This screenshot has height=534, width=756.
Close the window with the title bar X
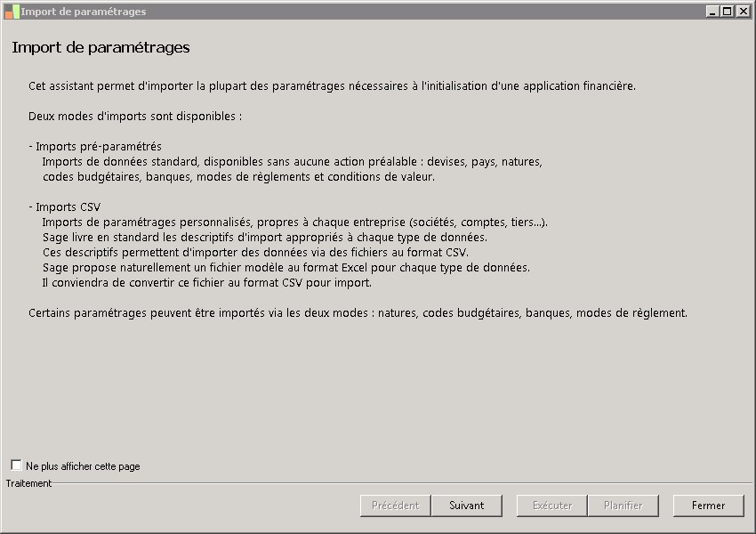[742, 12]
